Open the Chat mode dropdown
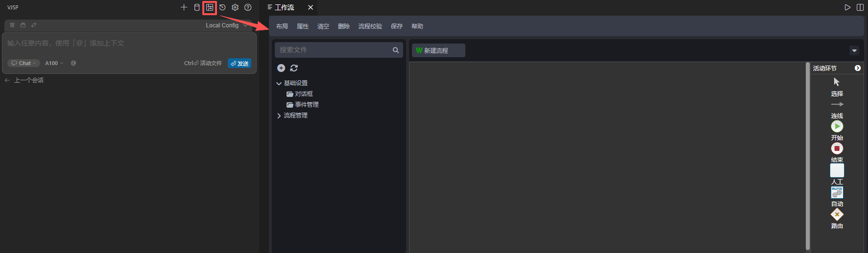 pyautogui.click(x=24, y=63)
